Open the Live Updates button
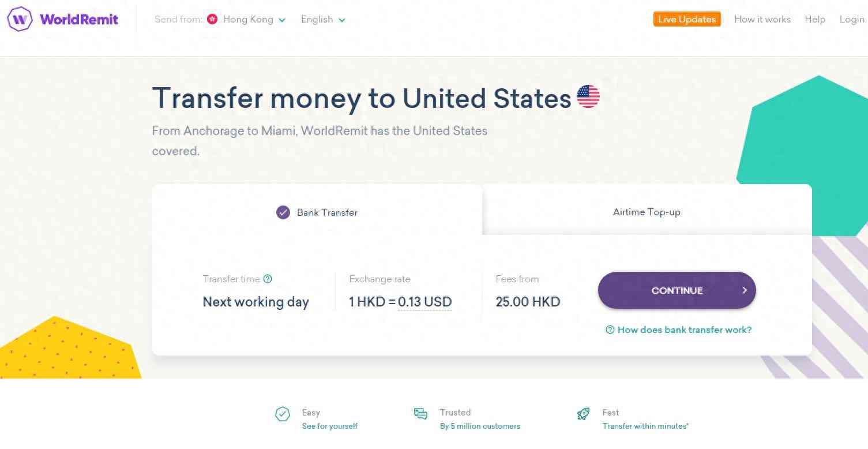This screenshot has width=868, height=449. (686, 19)
